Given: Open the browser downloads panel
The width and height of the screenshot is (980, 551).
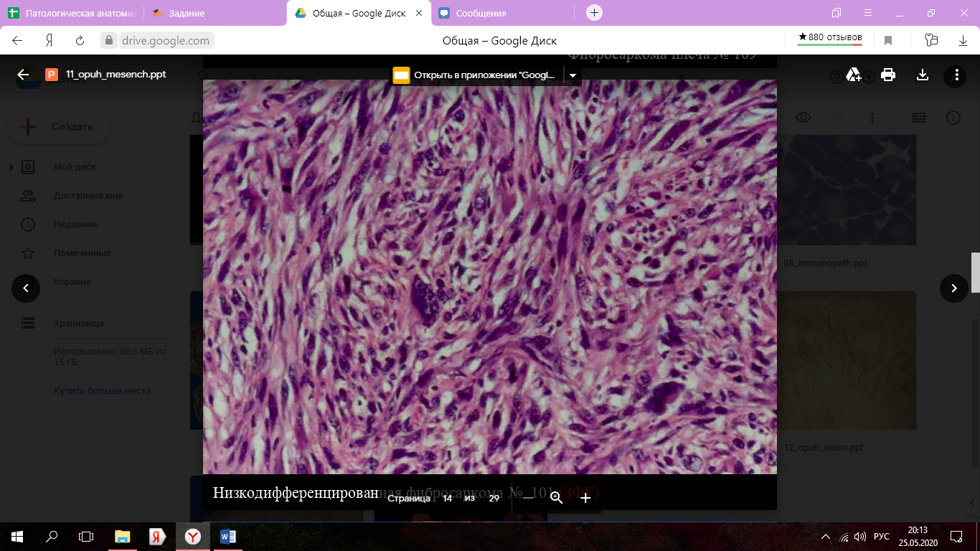Looking at the screenshot, I should (963, 41).
